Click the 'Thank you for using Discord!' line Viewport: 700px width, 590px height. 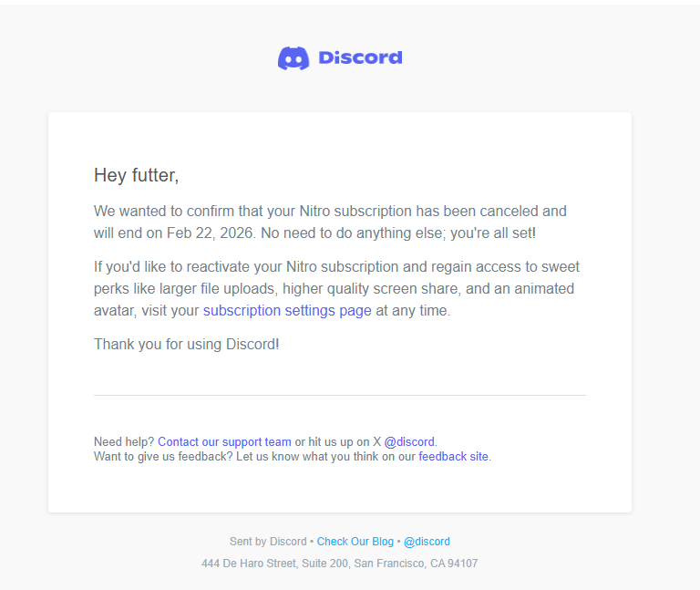click(x=186, y=345)
